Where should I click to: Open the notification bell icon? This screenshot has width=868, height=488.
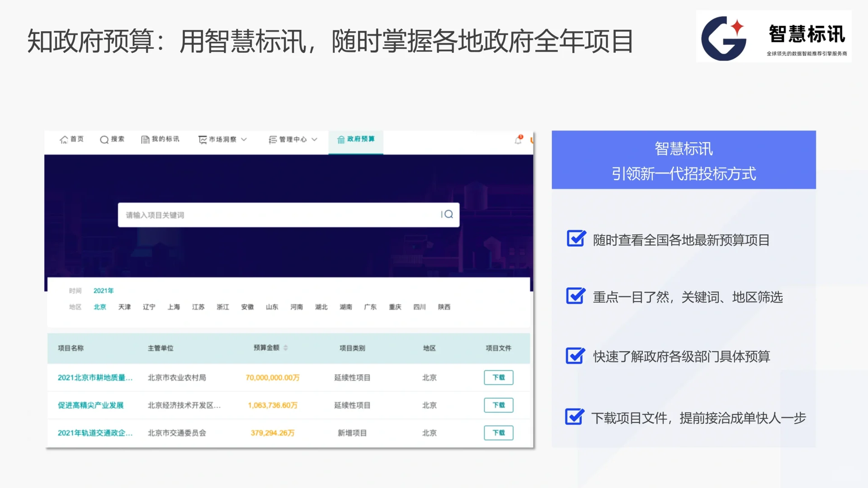[517, 140]
